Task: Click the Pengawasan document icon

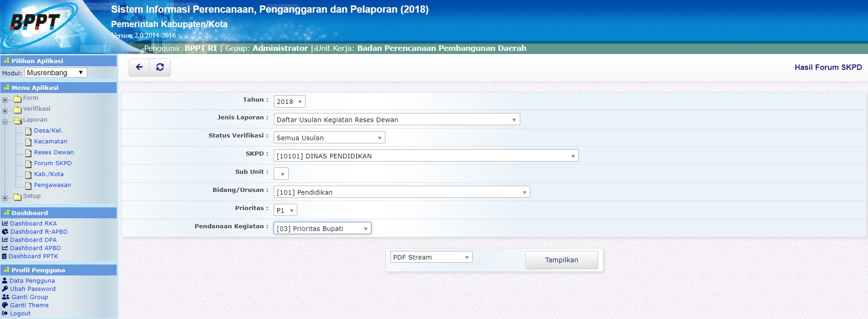Action: point(29,186)
